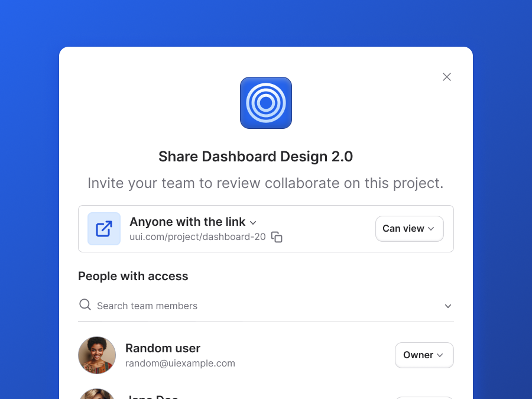Click the Anyone with the link label
532x399 pixels.
(x=187, y=222)
